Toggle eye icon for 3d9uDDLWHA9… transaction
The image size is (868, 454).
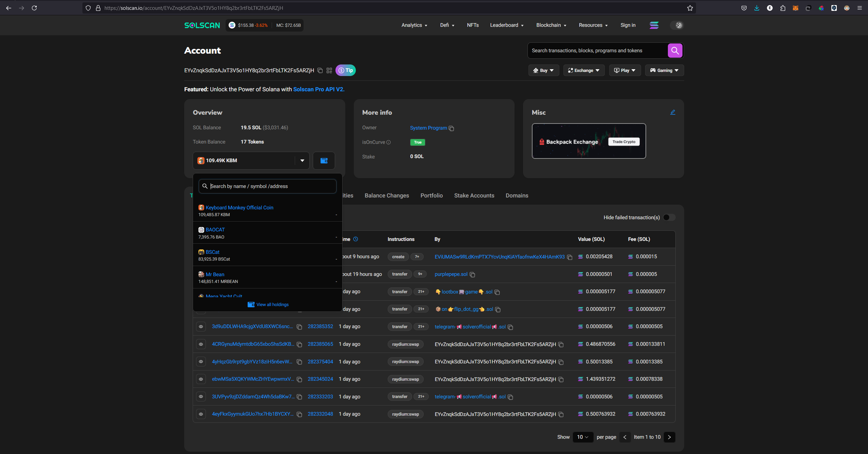(x=201, y=326)
